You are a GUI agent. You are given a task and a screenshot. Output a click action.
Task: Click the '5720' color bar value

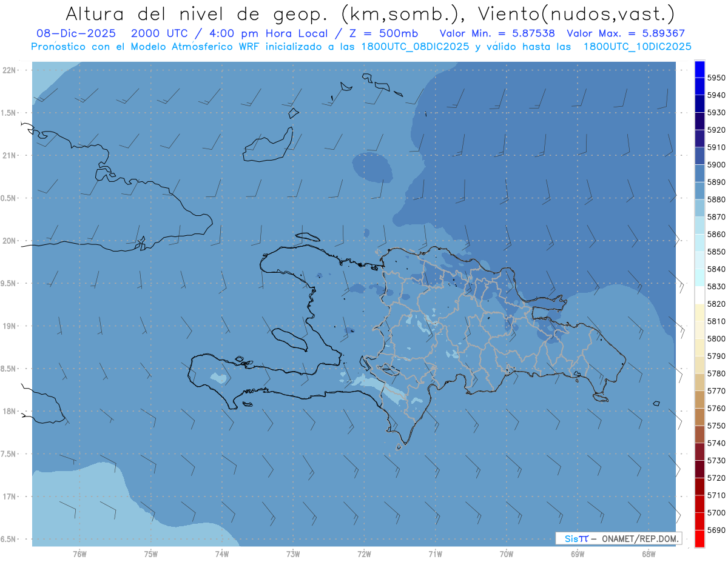716,478
